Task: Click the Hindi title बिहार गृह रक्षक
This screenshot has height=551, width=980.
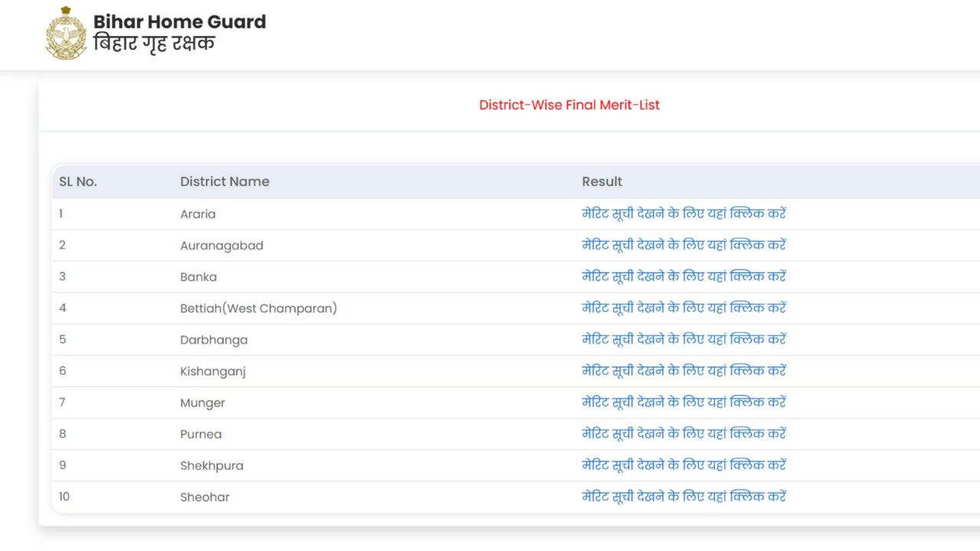Action: pyautogui.click(x=154, y=44)
